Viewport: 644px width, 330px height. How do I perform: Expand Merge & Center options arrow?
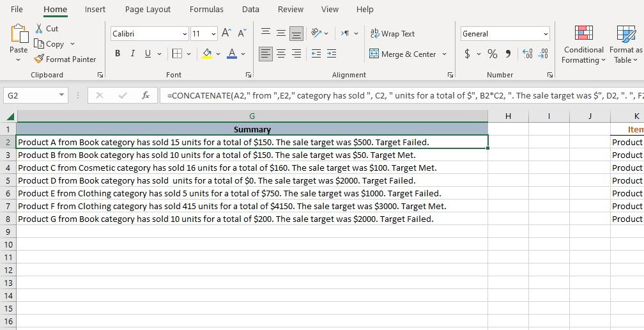(444, 54)
